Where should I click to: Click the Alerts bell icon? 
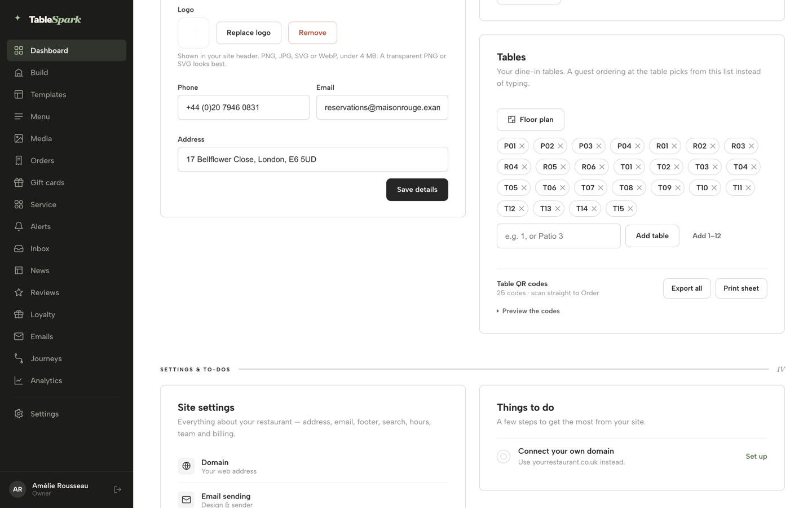point(19,226)
